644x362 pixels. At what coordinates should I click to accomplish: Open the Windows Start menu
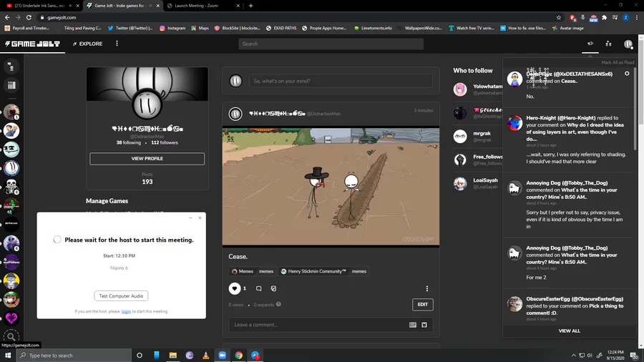8,356
